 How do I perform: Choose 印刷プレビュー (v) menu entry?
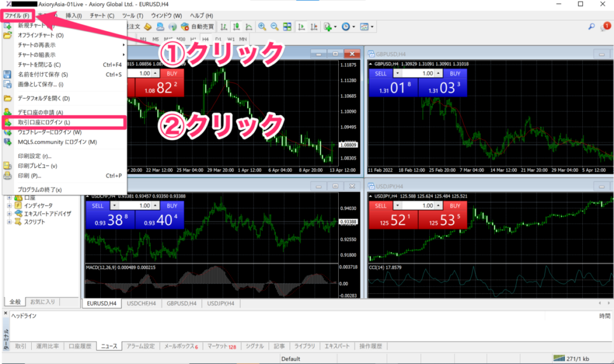[x=64, y=166]
